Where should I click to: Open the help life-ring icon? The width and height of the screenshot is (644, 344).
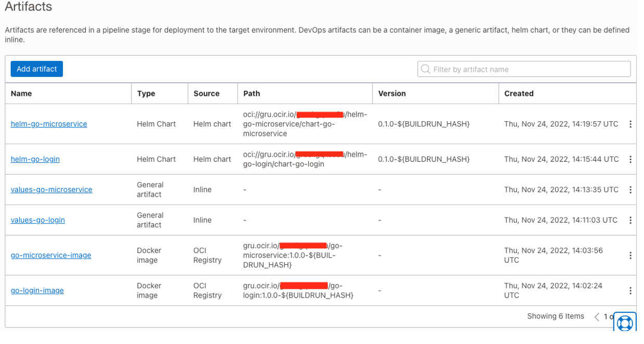coord(625,323)
